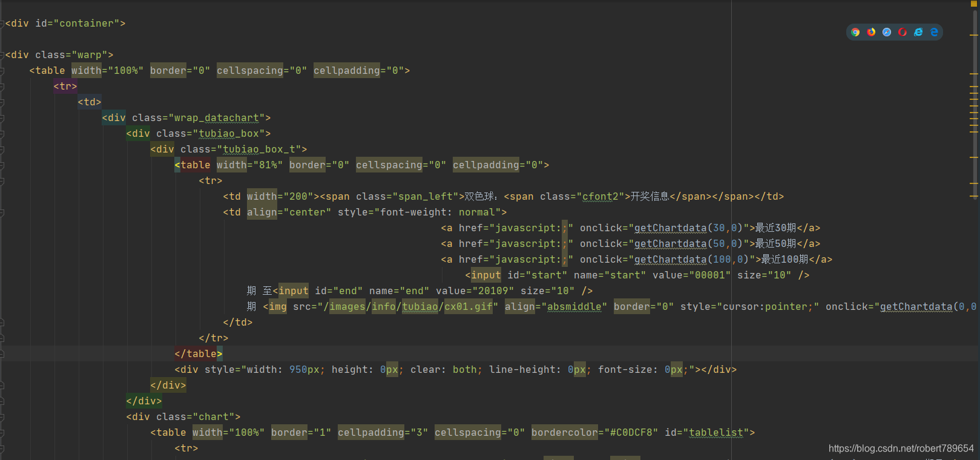Click the 最近30期 link text
The width and height of the screenshot is (980, 460).
(775, 228)
